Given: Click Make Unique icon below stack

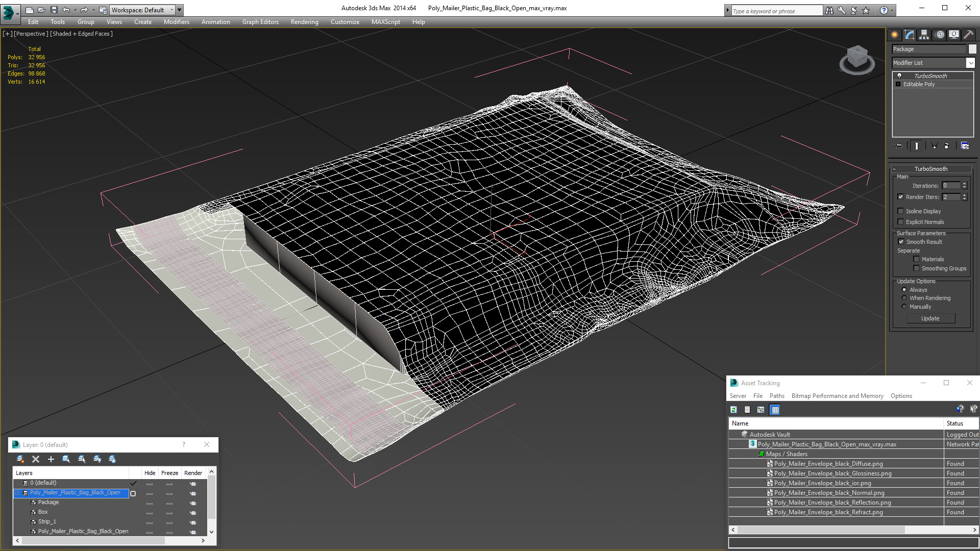Looking at the screenshot, I should 934,146.
